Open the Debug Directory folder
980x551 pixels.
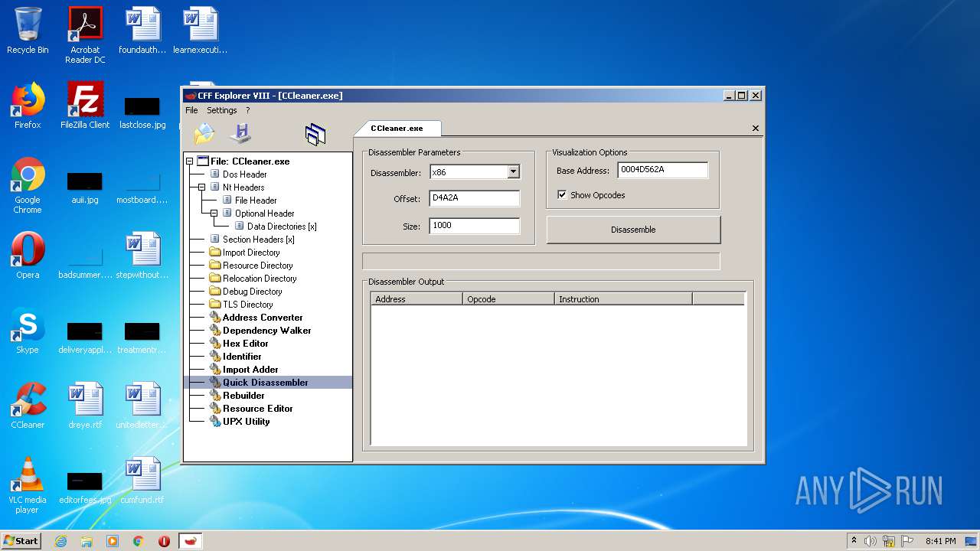click(252, 292)
